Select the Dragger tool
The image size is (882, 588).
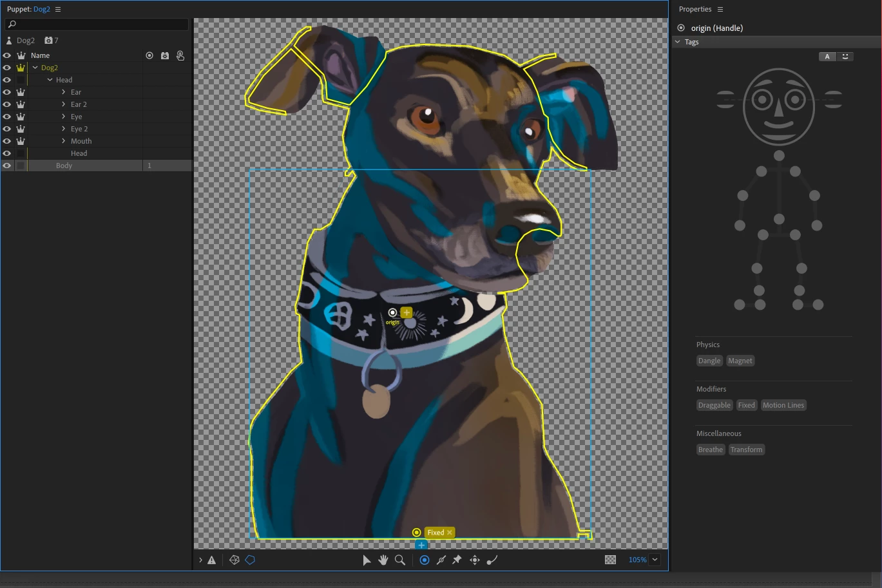coord(475,560)
